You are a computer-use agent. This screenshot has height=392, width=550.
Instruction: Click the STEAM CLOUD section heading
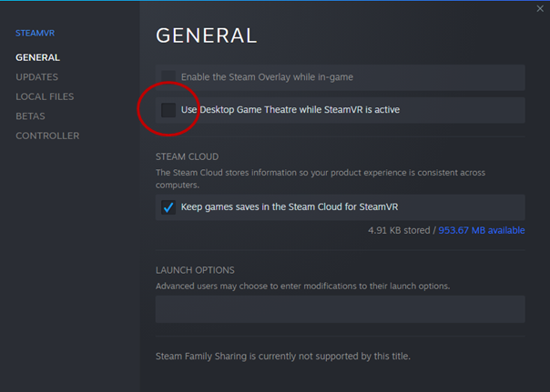coord(187,156)
